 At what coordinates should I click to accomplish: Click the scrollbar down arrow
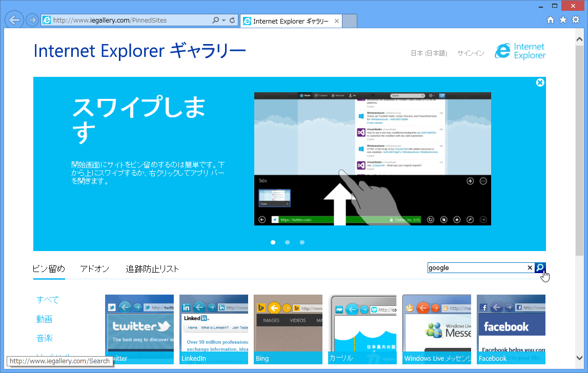click(x=579, y=358)
